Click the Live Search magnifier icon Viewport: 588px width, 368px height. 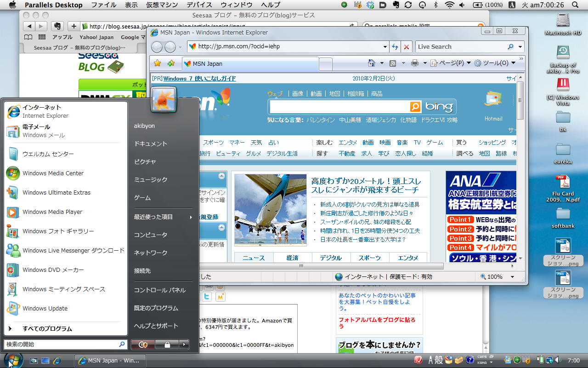[x=510, y=46]
